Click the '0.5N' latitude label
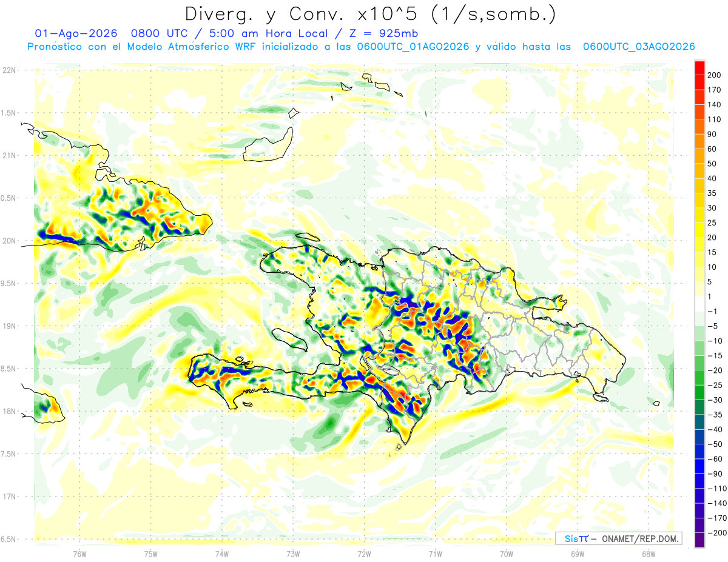 (x=9, y=198)
